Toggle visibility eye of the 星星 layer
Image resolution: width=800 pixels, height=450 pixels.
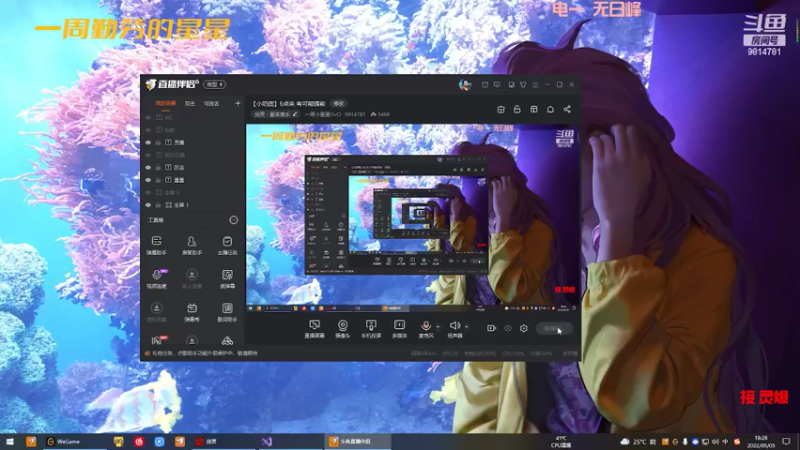tap(148, 180)
